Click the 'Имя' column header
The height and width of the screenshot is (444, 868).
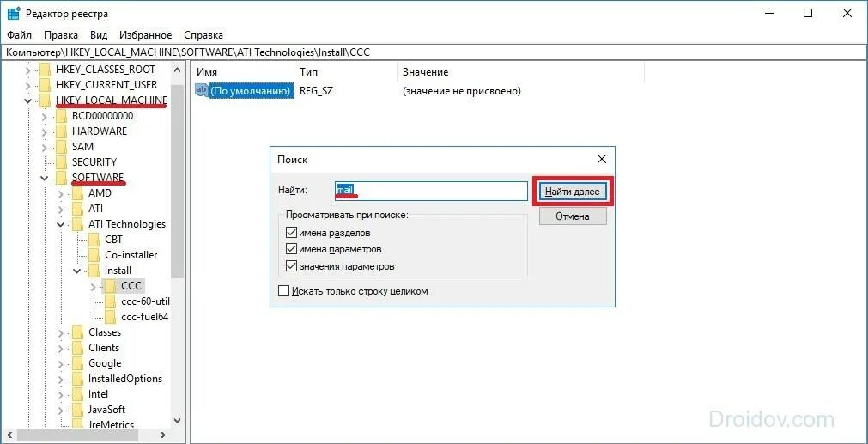(242, 72)
